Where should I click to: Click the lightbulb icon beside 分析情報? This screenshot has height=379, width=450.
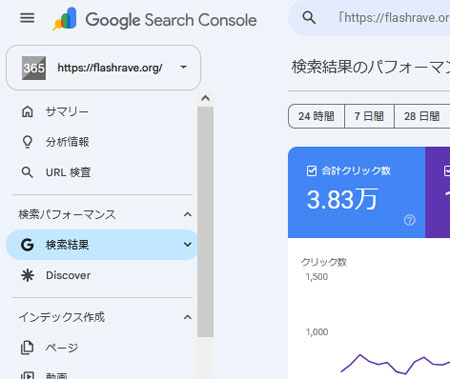point(27,142)
